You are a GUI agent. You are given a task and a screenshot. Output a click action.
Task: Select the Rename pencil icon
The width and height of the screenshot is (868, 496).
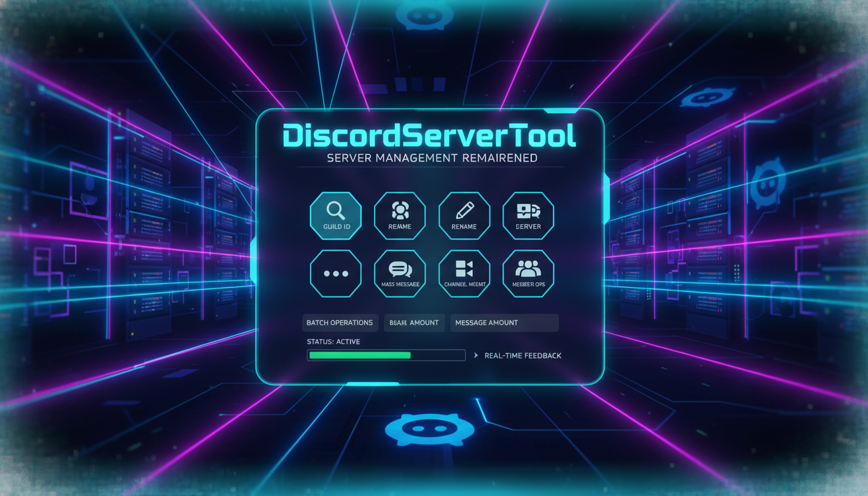coord(464,216)
